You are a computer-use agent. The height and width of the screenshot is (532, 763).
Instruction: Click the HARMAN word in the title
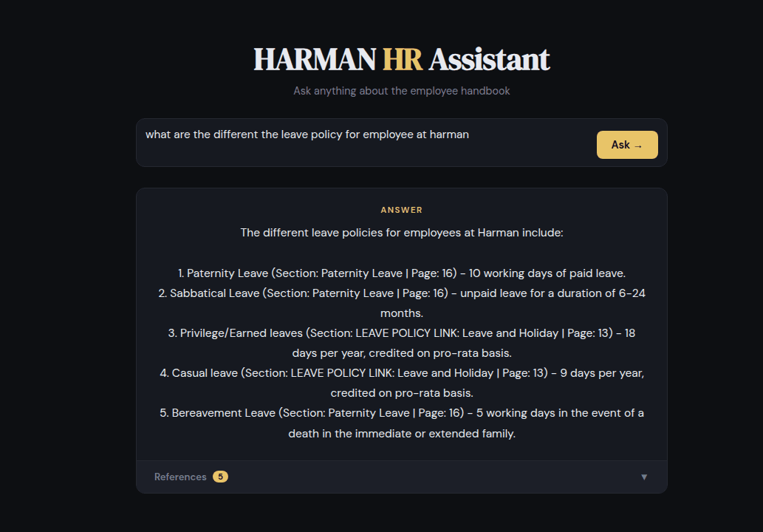314,60
